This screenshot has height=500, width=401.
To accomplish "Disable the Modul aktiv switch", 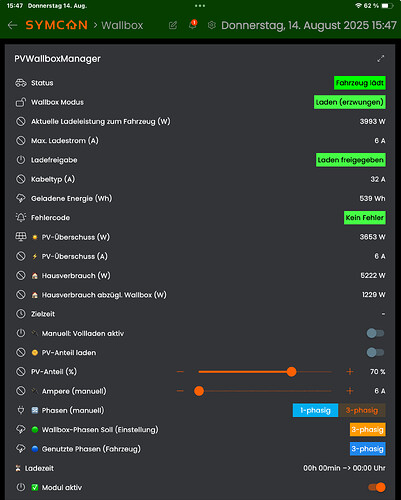I will 377,487.
